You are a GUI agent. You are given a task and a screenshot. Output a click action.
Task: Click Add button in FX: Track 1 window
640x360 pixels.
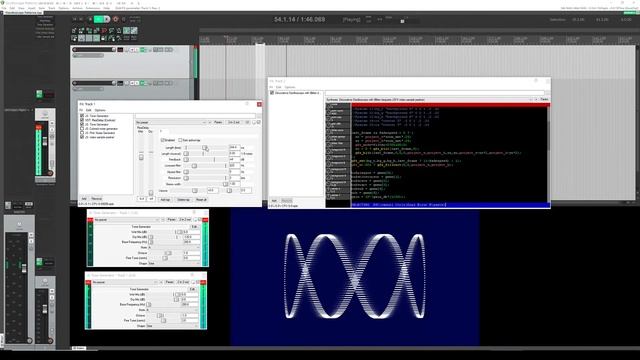click(84, 199)
